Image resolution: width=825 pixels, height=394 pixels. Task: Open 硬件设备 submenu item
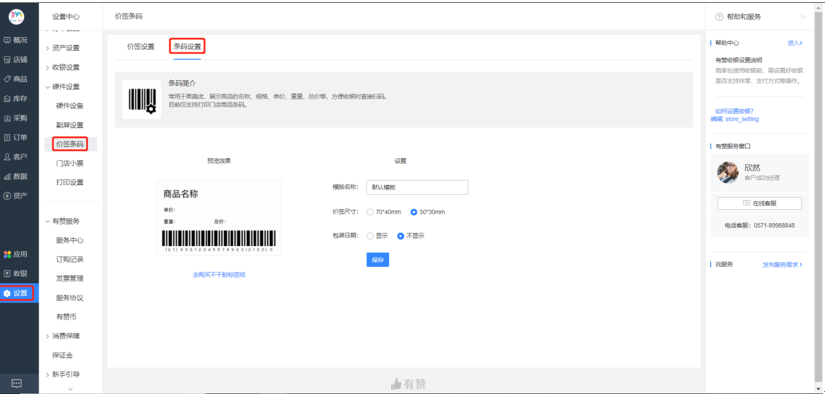tap(70, 106)
